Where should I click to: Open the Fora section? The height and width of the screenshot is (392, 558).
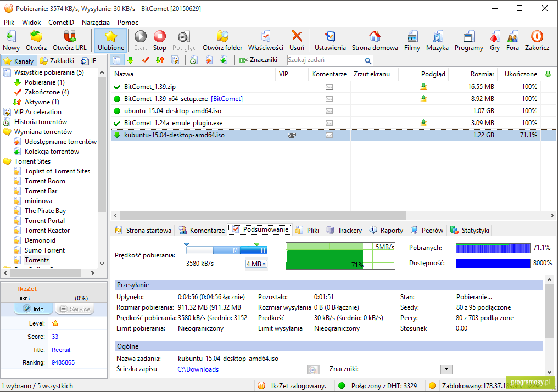(513, 40)
